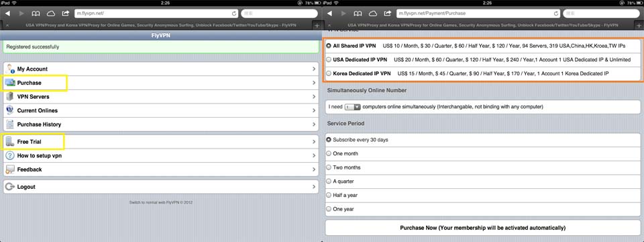Open Current Onlines menu entry
This screenshot has height=242, width=644.
161,110
